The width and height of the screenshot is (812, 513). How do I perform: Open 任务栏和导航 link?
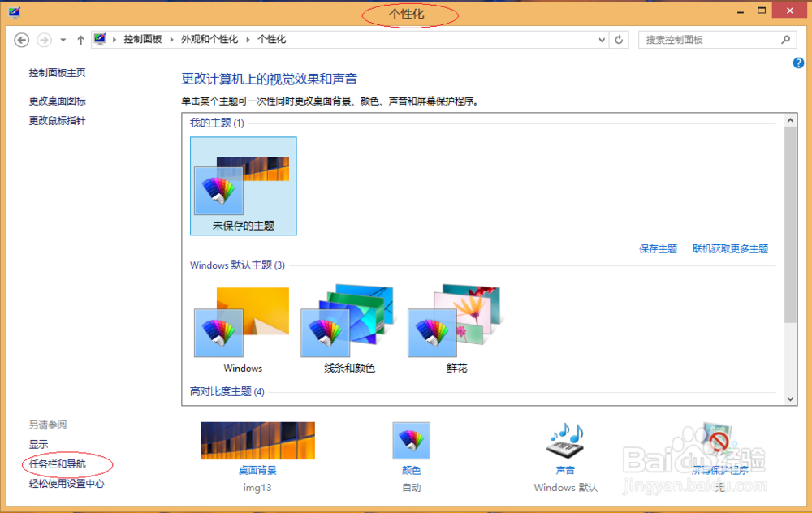coord(58,463)
